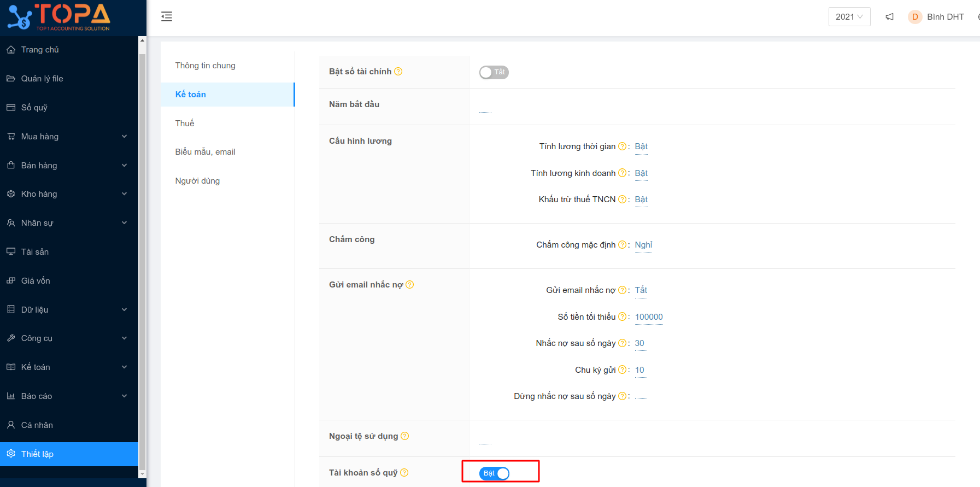The width and height of the screenshot is (980, 487).
Task: Change Chấm công mặc định value Nghỉ
Action: coord(643,245)
